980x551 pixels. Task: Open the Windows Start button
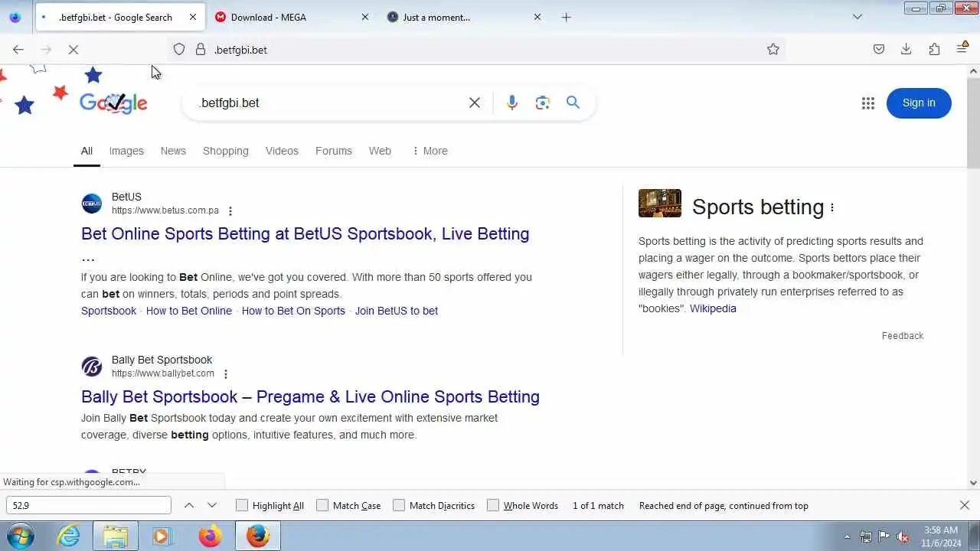21,536
